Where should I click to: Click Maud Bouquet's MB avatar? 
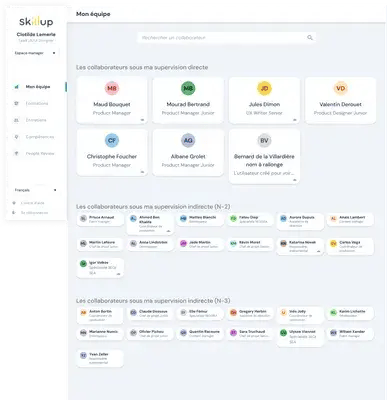click(112, 88)
